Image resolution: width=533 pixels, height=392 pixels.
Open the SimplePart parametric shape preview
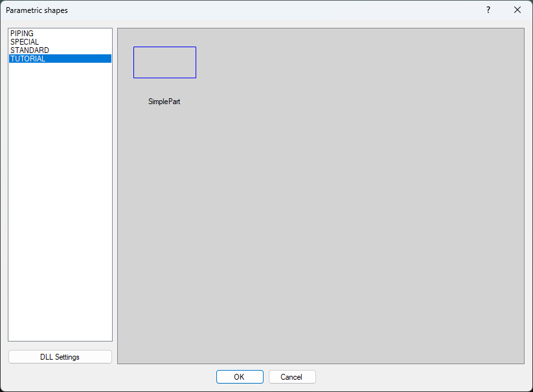[164, 62]
